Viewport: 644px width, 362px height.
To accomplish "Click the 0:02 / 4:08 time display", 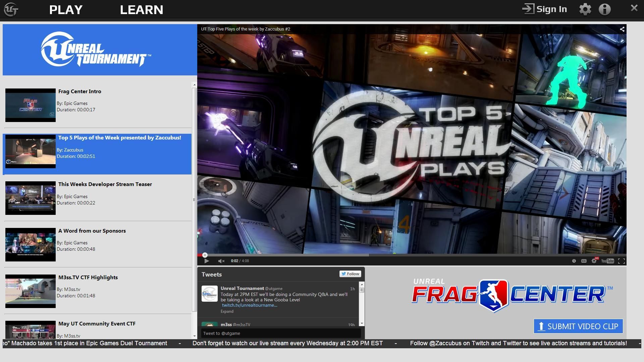I will click(240, 261).
